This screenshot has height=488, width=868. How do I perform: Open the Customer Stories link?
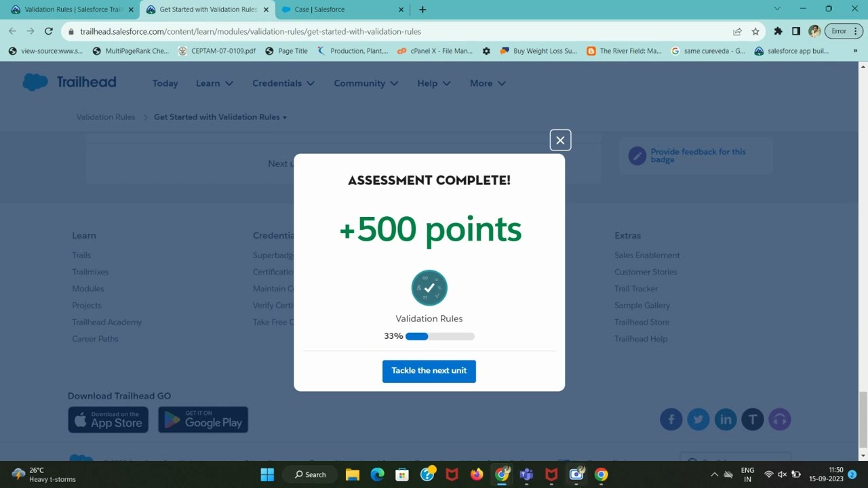(646, 272)
